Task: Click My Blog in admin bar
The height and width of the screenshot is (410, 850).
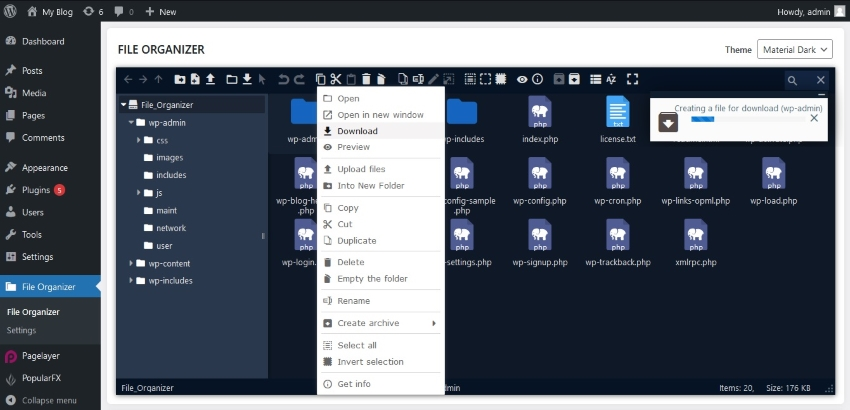Action: pos(50,11)
